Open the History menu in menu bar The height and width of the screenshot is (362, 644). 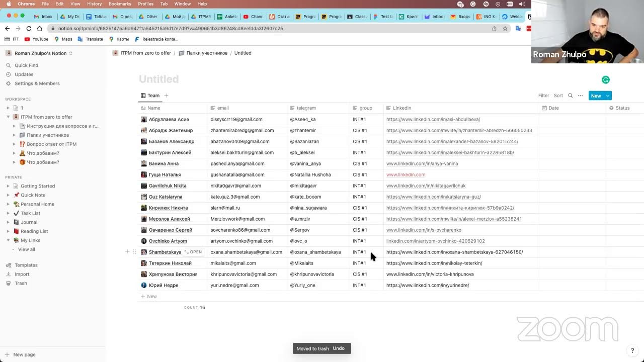pos(94,4)
